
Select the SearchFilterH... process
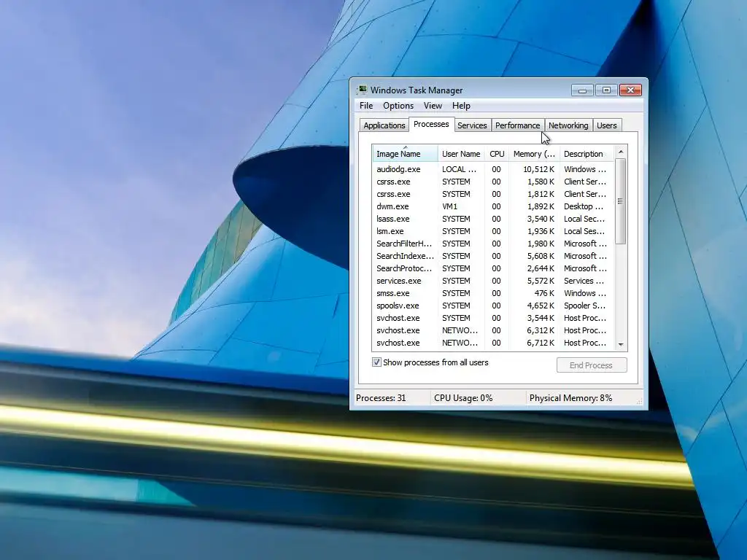pos(492,244)
